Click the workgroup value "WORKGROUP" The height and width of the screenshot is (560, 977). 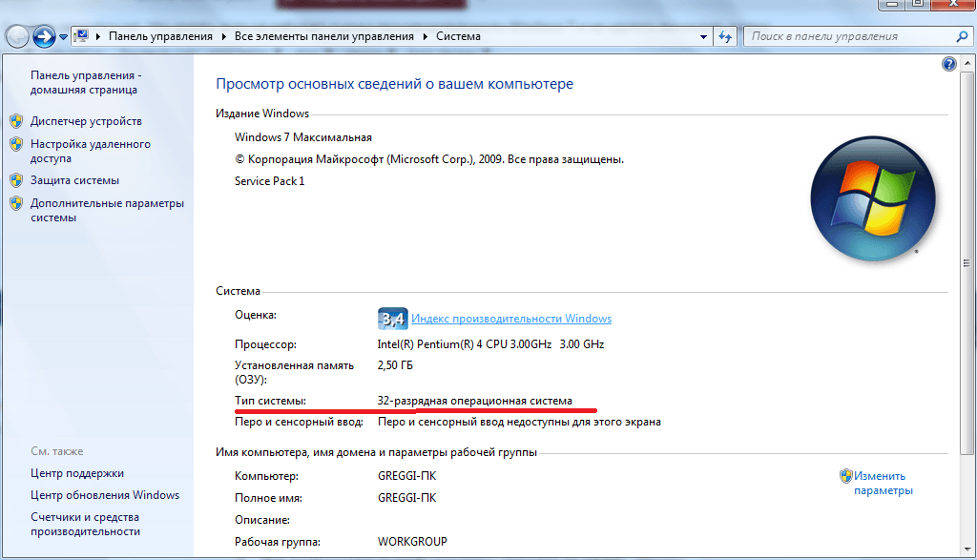pos(412,542)
